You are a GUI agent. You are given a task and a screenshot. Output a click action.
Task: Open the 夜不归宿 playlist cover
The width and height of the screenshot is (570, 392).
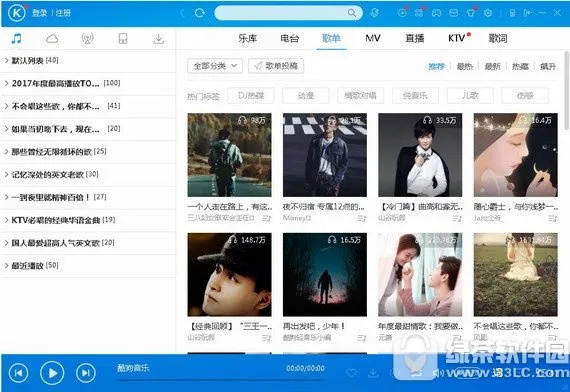point(325,155)
